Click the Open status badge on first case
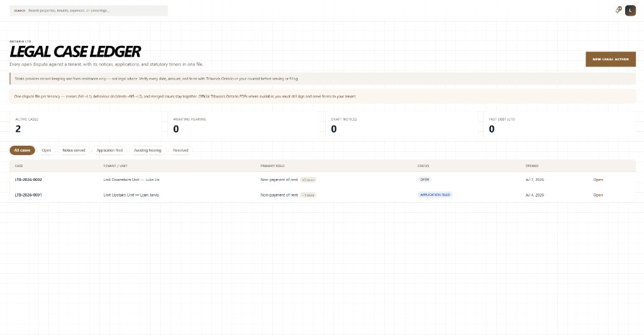The height and width of the screenshot is (336, 644). 425,180
